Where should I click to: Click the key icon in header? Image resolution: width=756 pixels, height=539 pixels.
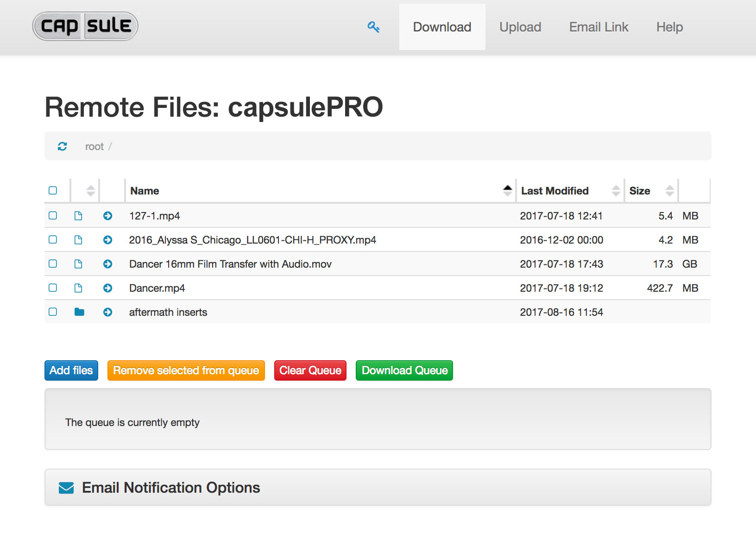click(x=373, y=27)
